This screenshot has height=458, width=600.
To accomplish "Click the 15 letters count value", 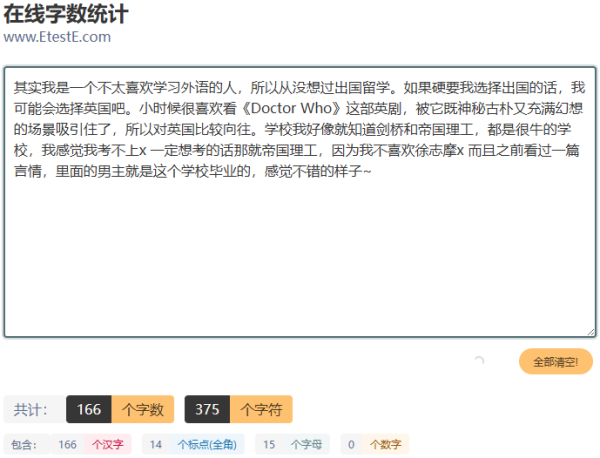I will tap(269, 444).
